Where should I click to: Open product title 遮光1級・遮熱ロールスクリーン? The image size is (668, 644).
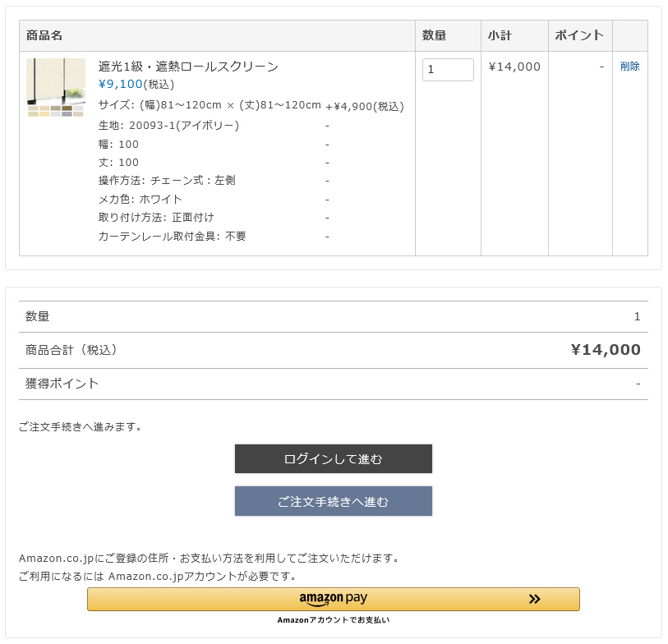pos(188,67)
